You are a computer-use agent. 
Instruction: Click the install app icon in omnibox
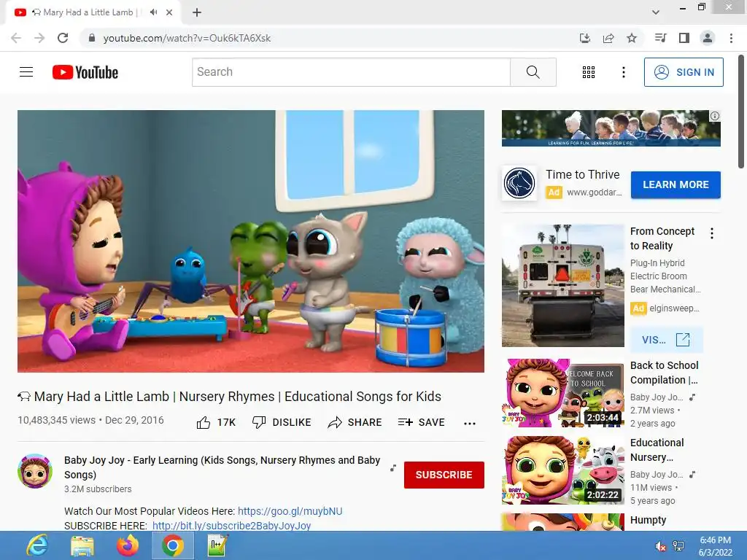click(585, 38)
